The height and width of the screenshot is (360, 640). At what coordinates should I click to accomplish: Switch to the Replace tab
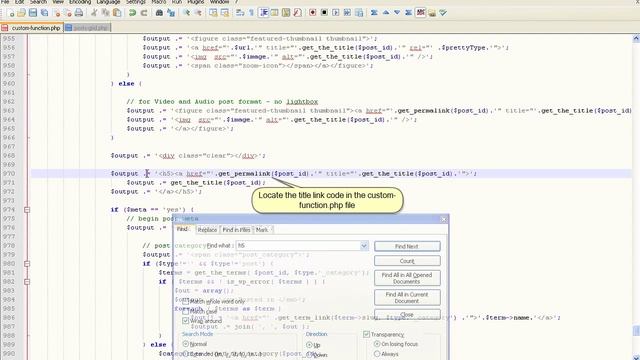coord(207,230)
